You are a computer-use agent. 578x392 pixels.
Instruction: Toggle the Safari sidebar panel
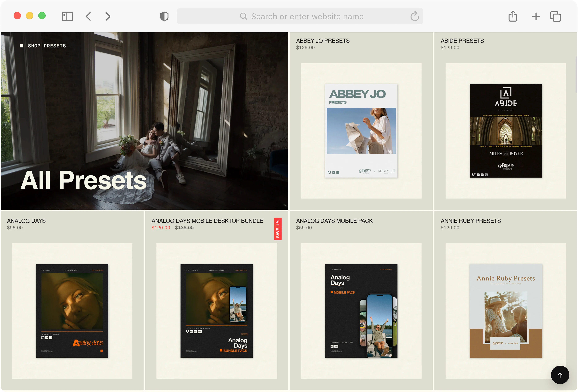67,16
